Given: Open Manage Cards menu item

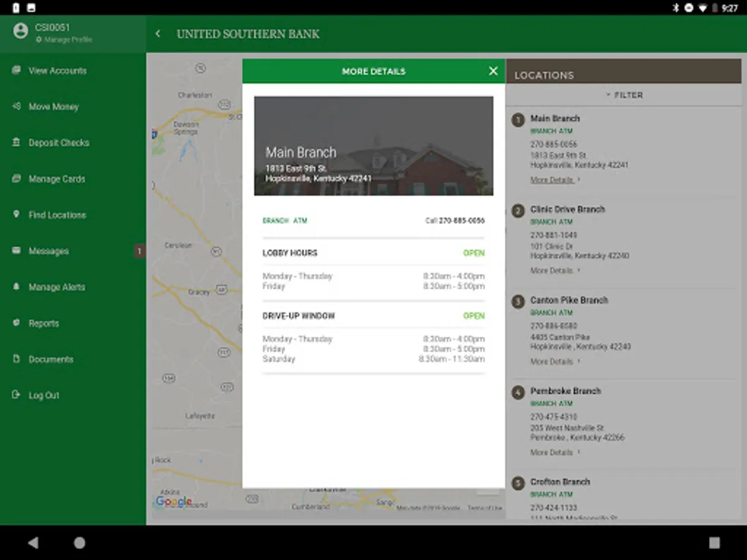Looking at the screenshot, I should coord(57,179).
